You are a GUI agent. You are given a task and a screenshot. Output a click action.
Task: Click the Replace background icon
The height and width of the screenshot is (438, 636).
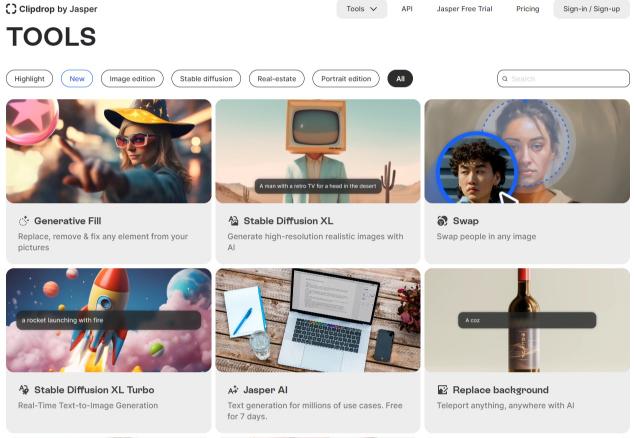coord(442,389)
